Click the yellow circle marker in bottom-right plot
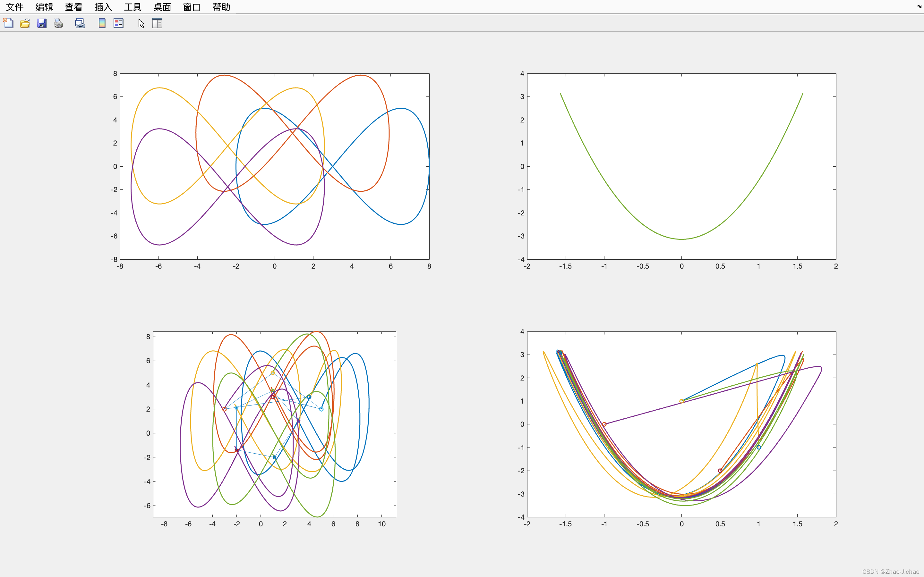Screen dimensions: 924x577 point(681,401)
